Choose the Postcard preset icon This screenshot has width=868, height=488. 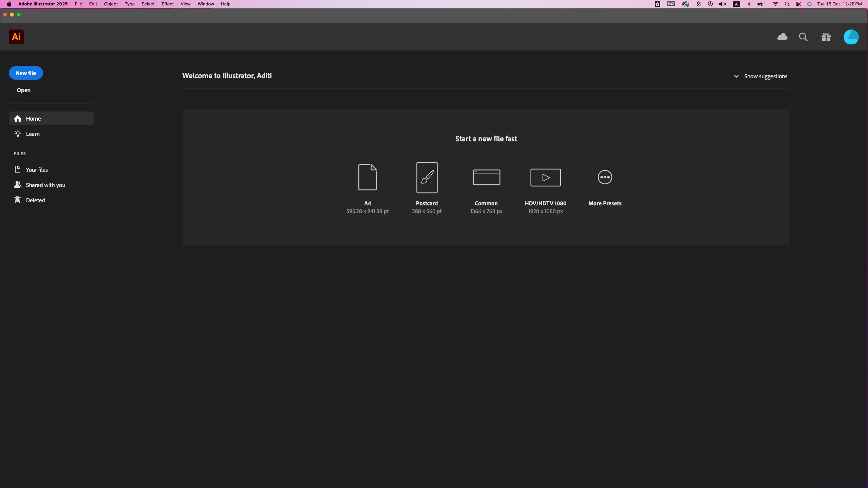tap(427, 177)
